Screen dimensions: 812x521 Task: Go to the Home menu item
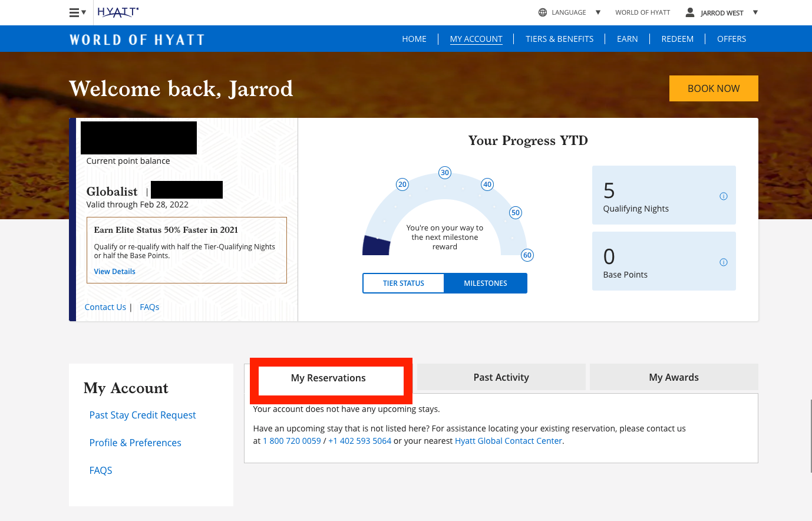pos(414,39)
